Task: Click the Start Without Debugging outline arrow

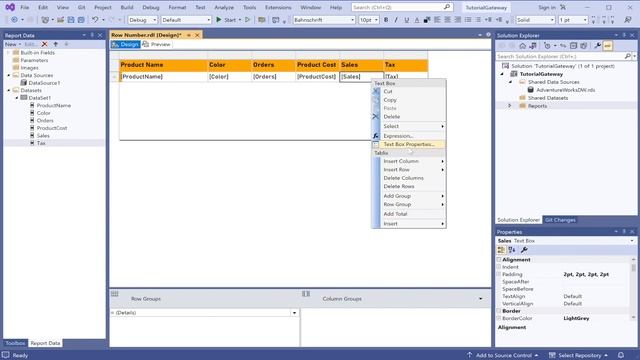Action: (247, 20)
